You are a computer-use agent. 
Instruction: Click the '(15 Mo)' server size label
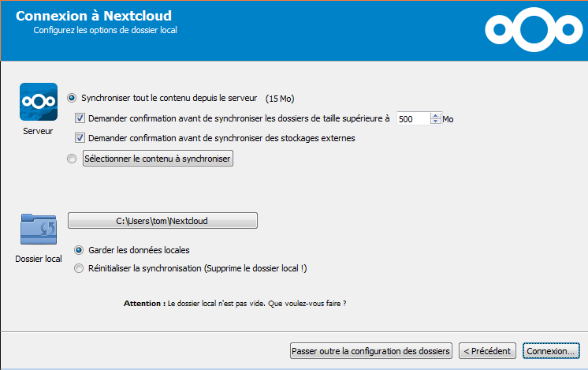click(280, 99)
